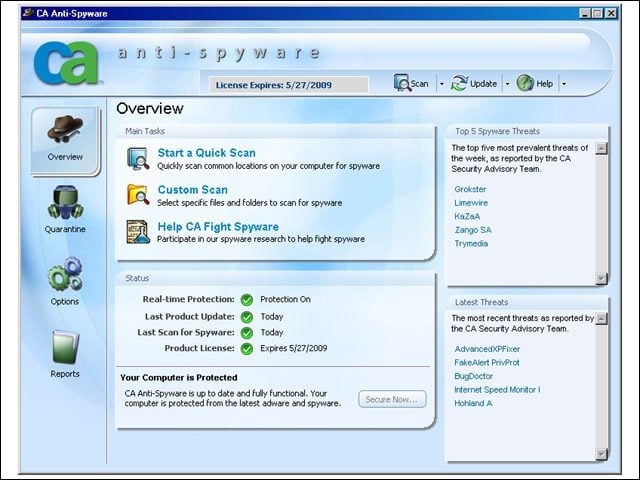Open the KaZaA threat link

coord(467,216)
